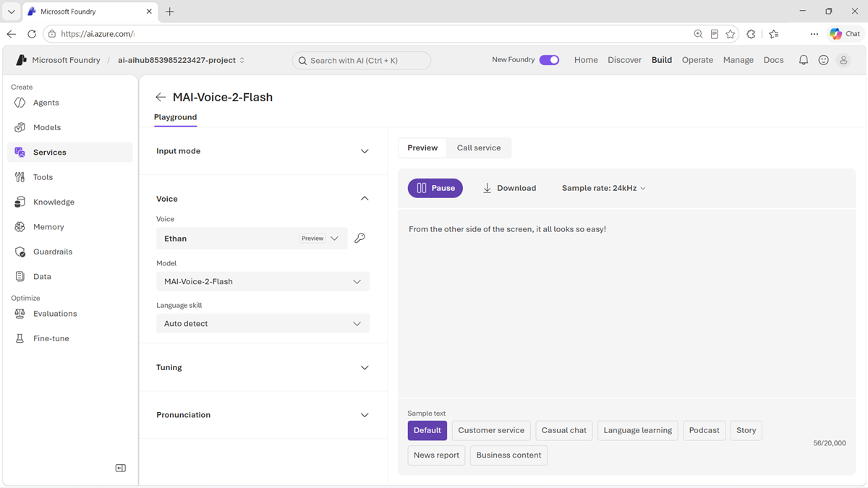Click the Microsoft Foundry breadcrumb link
The image size is (868, 488).
[x=66, y=60]
